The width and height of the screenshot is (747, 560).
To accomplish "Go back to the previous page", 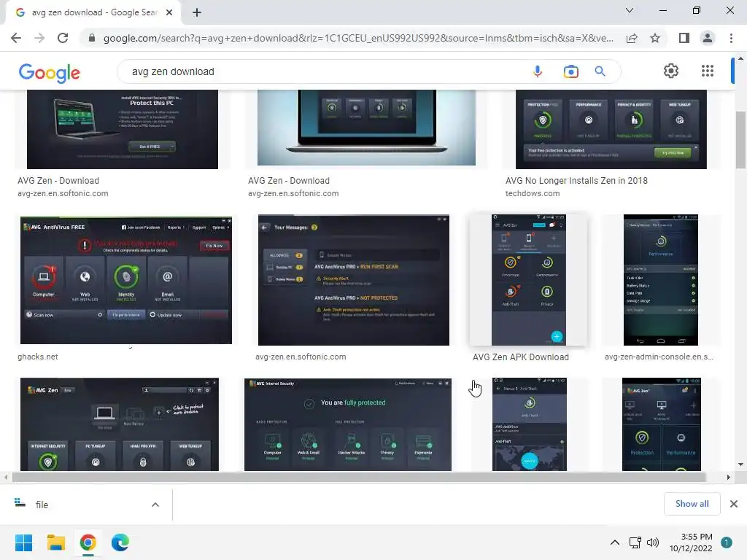I will (x=16, y=38).
